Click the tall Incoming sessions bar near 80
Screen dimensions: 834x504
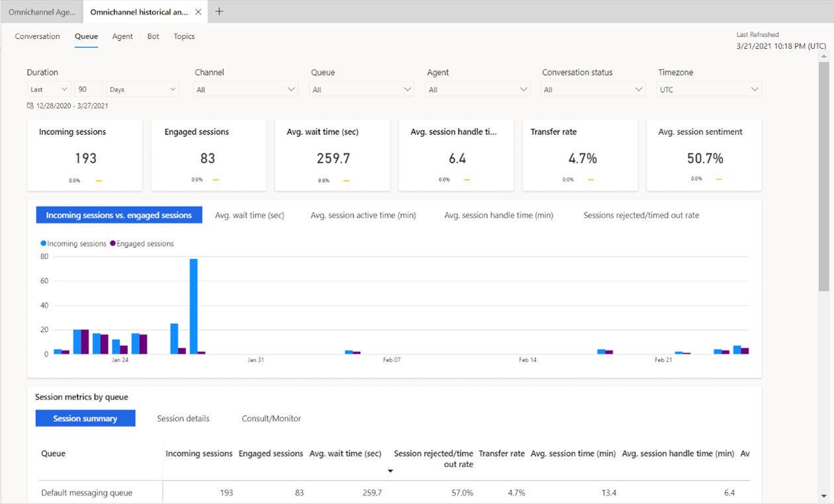[x=193, y=306]
